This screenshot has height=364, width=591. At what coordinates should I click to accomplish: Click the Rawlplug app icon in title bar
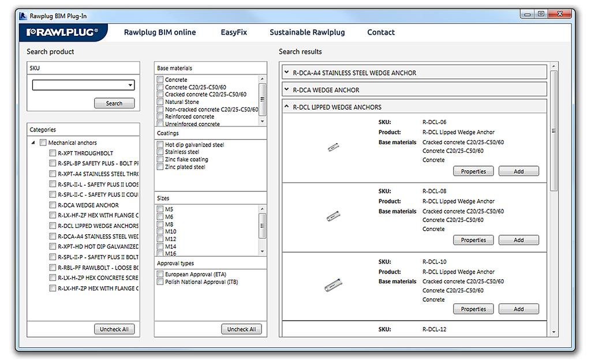pyautogui.click(x=23, y=16)
